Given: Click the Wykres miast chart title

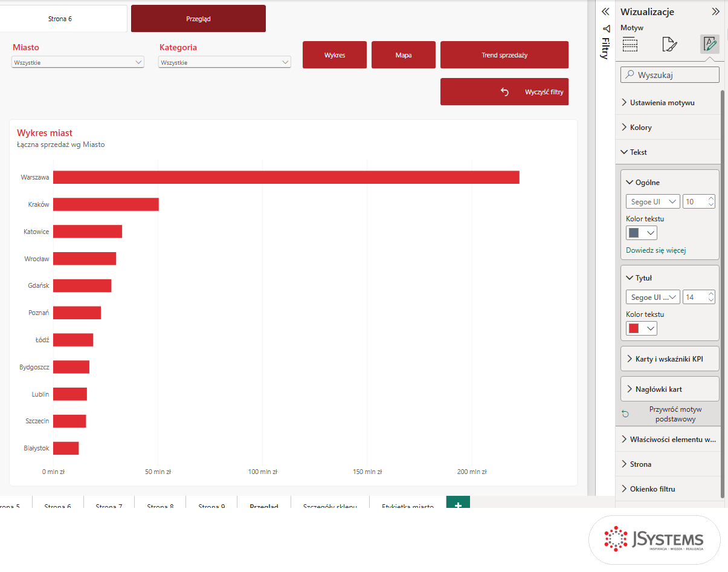Looking at the screenshot, I should [45, 133].
